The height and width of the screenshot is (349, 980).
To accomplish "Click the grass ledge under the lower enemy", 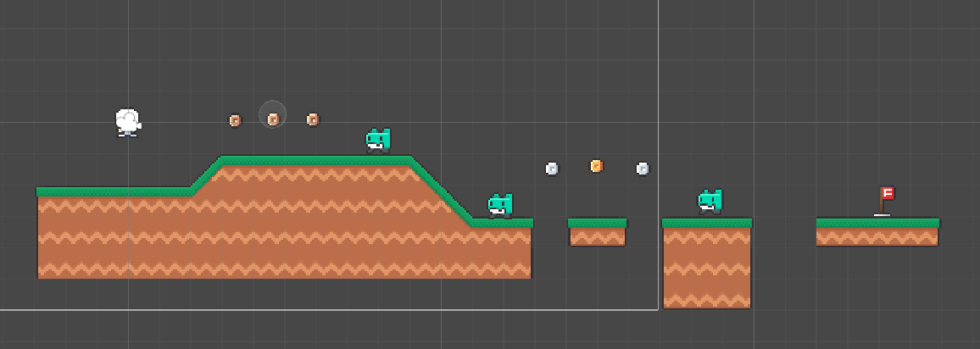I will (x=503, y=224).
